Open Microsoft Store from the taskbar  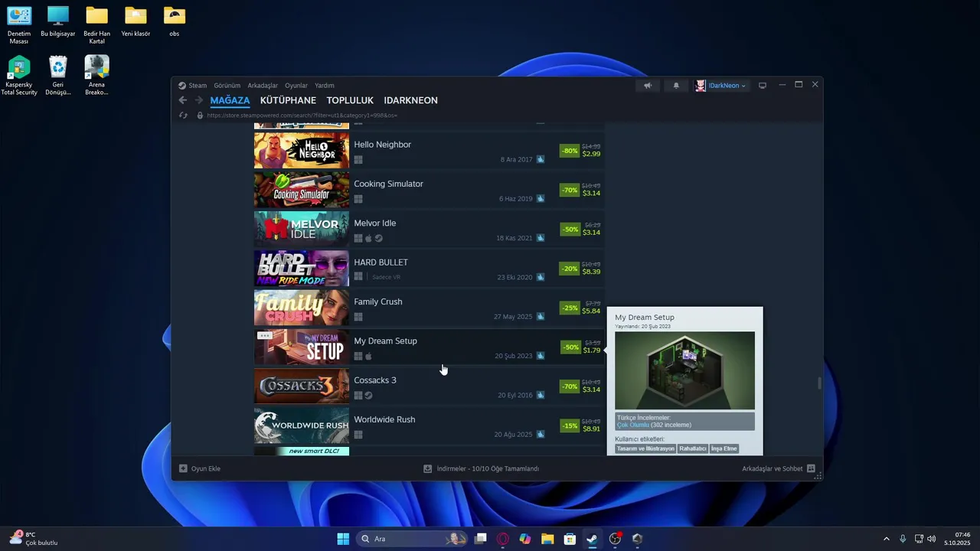(x=570, y=539)
